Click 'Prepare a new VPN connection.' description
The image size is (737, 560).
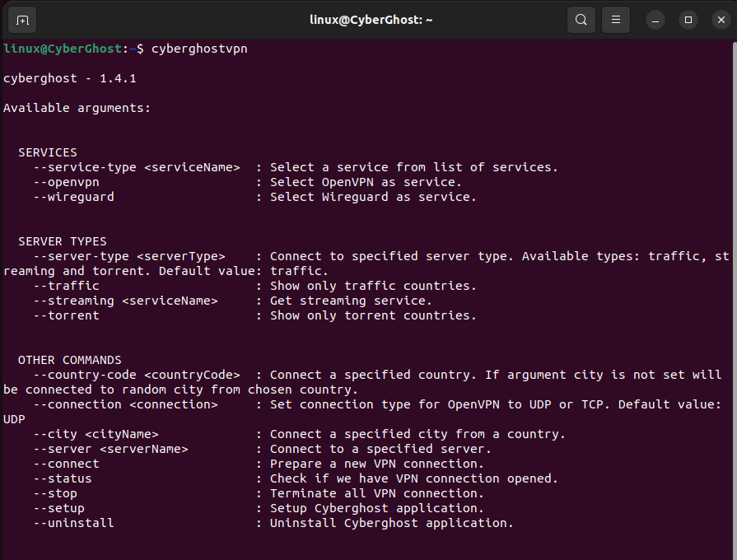click(x=377, y=464)
